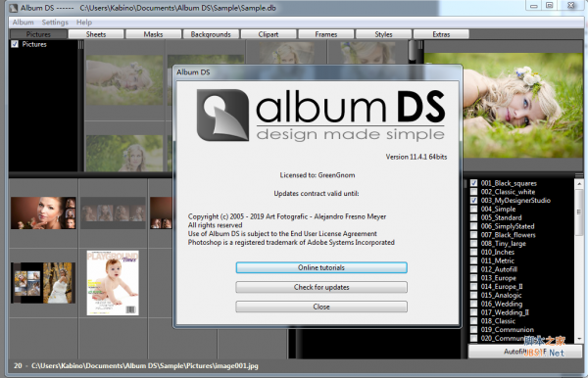Click the Licensed to: GreenGnom text
The image size is (588, 378).
click(x=318, y=175)
